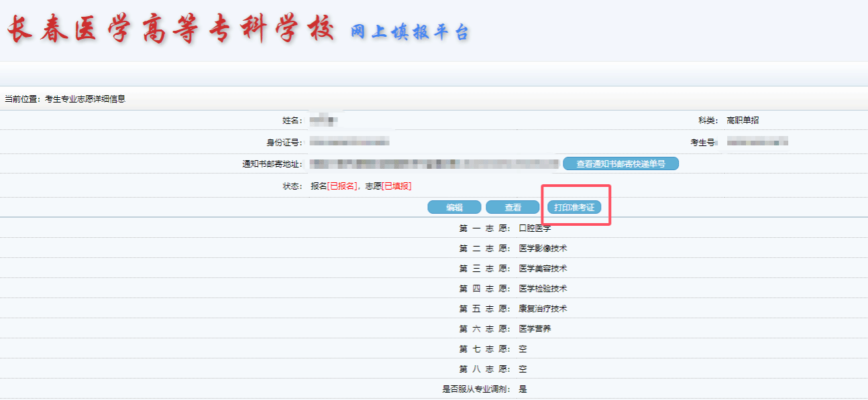This screenshot has width=868, height=400.
Task: Click the 编辑 button
Action: [x=454, y=208]
